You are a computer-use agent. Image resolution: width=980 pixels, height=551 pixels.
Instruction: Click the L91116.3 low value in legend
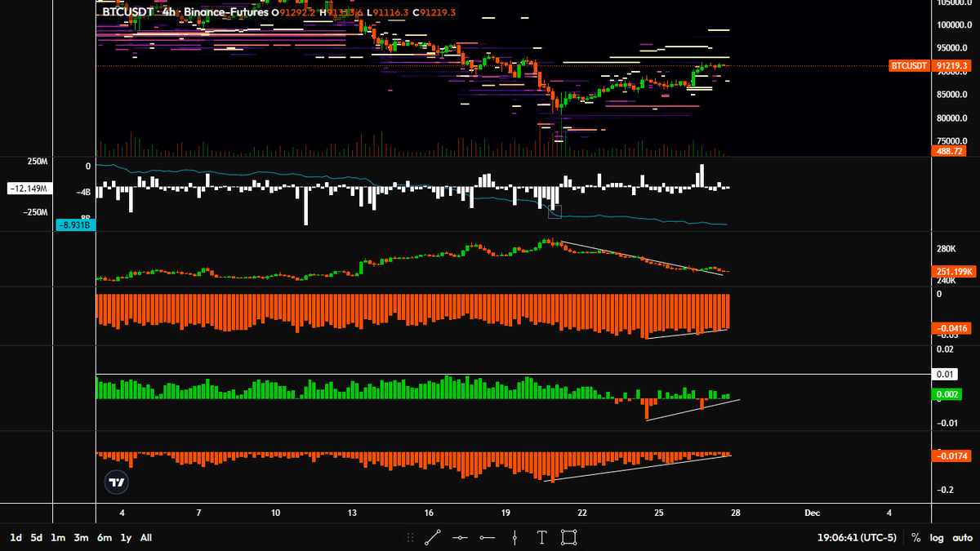387,13
